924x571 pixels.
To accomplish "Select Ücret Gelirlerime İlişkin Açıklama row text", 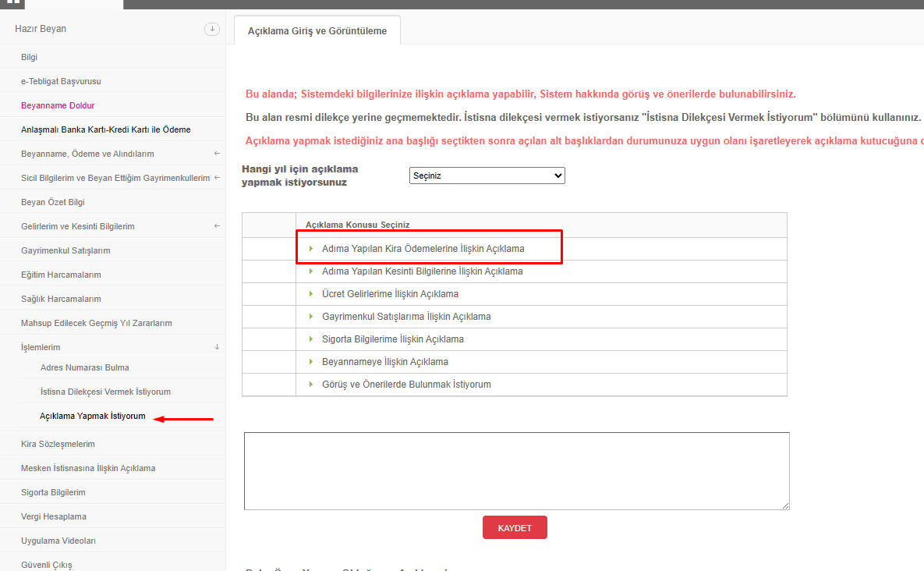I will click(x=390, y=293).
